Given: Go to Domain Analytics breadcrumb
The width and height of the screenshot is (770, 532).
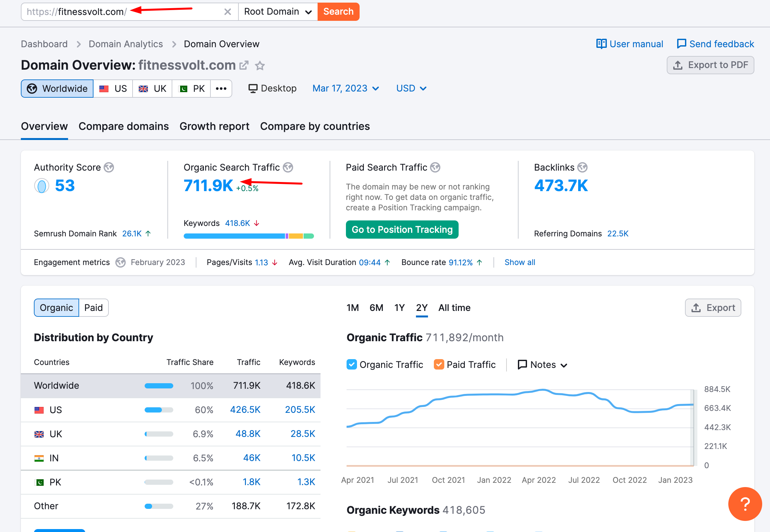Looking at the screenshot, I should [x=126, y=44].
